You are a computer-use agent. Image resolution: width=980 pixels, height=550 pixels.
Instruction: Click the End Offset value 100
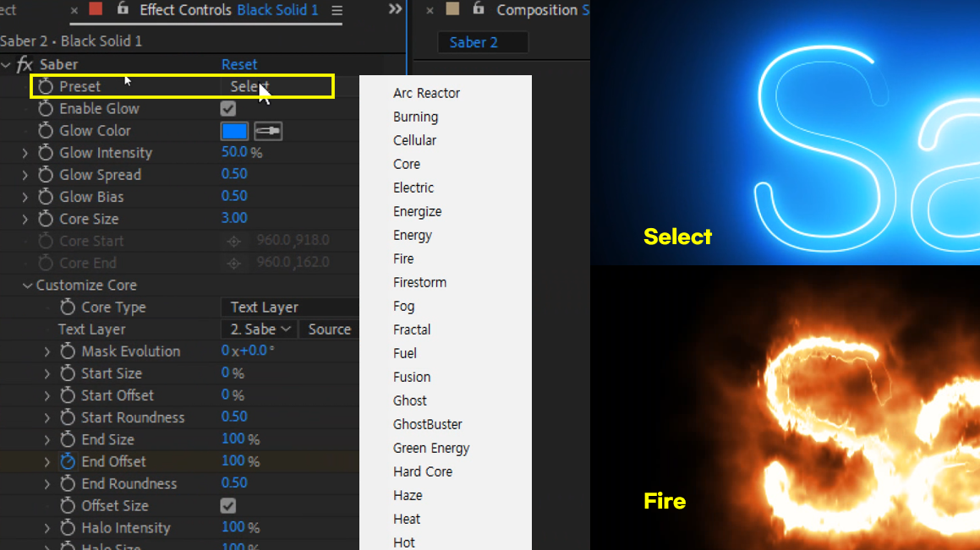(233, 460)
